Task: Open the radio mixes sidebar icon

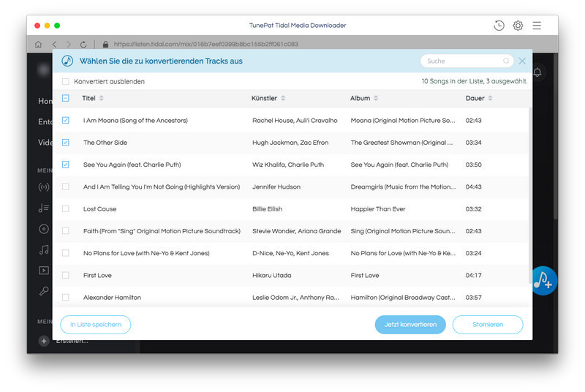Action: [x=44, y=186]
